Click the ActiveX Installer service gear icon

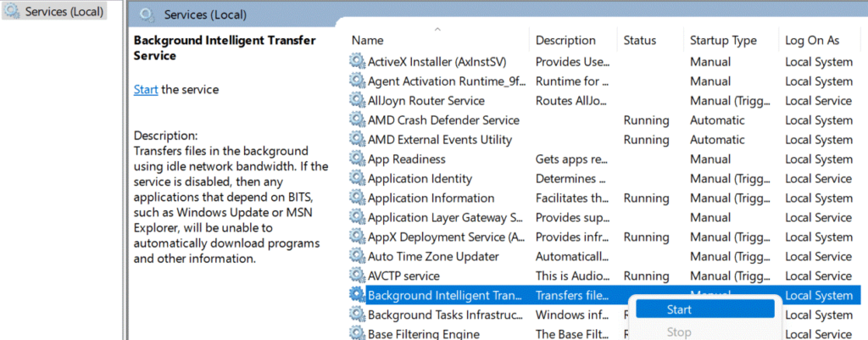click(358, 61)
